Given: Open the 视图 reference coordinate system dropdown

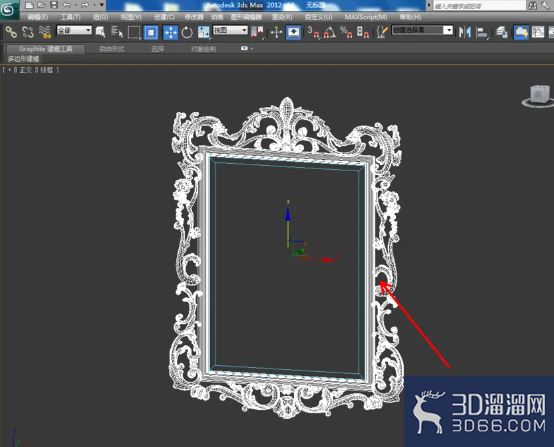Looking at the screenshot, I should tap(230, 30).
